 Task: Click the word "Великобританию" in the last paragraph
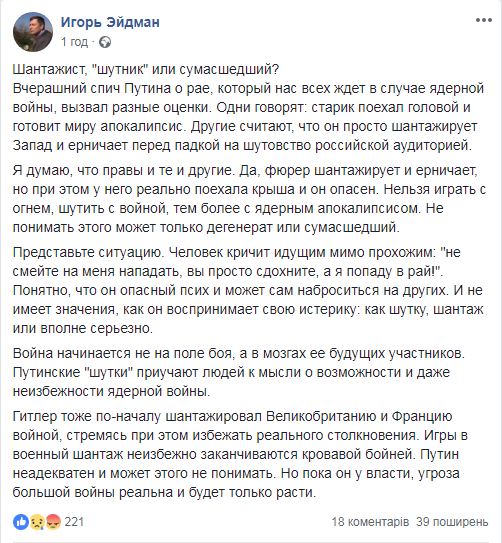321,416
